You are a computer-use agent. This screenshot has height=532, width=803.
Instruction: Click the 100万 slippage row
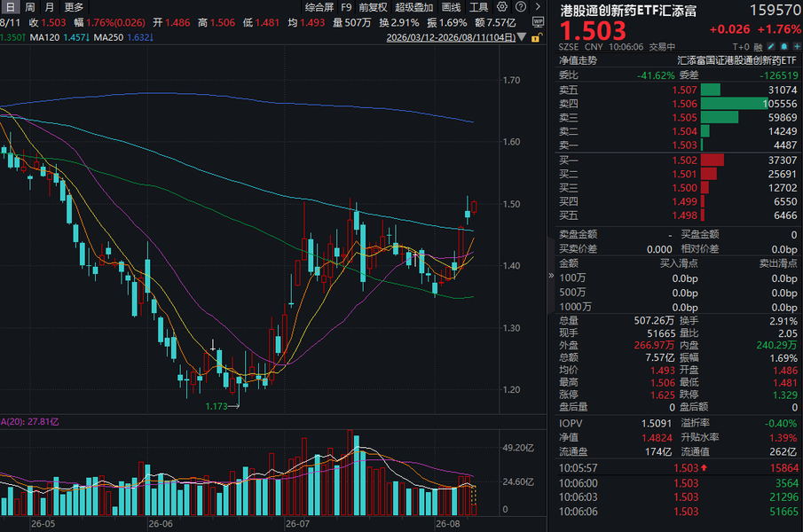click(x=679, y=278)
